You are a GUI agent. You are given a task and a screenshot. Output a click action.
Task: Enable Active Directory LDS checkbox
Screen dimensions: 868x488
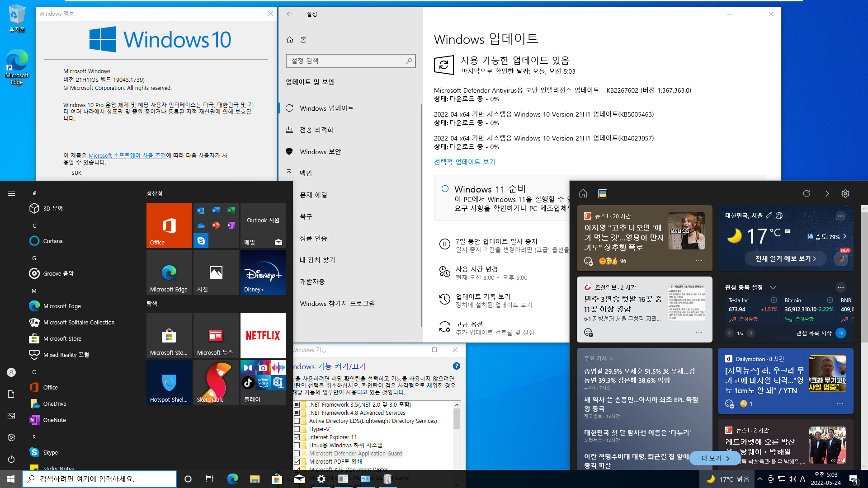click(297, 421)
